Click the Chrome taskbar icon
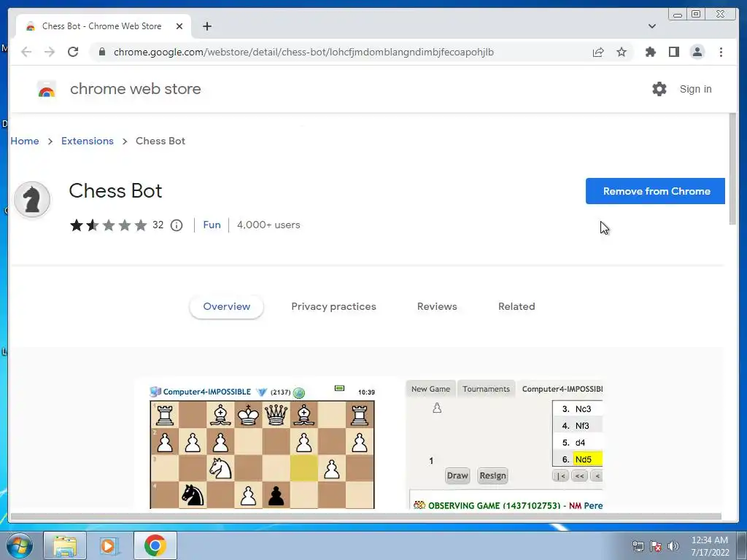Viewport: 747px width, 560px height. 155,545
